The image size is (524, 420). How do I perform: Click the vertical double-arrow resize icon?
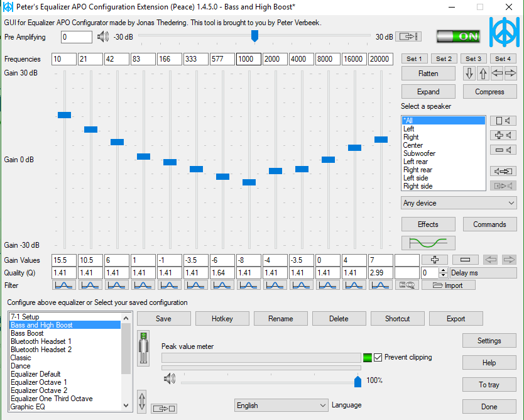click(x=142, y=401)
